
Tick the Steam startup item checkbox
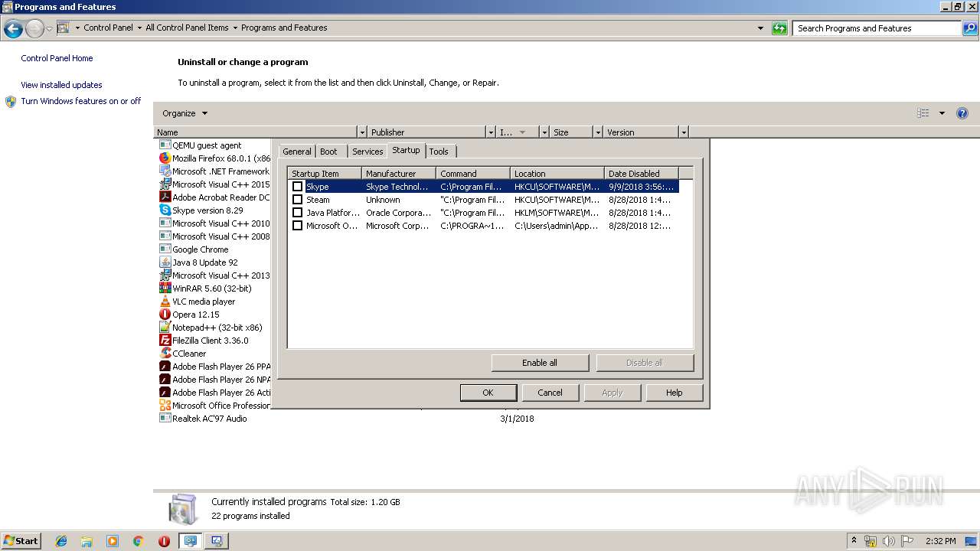[x=298, y=200]
